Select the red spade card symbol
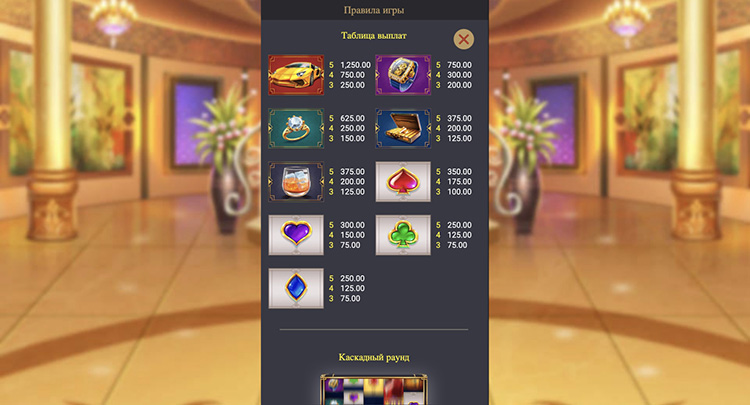Viewport: 750px width, 405px height. 403,182
